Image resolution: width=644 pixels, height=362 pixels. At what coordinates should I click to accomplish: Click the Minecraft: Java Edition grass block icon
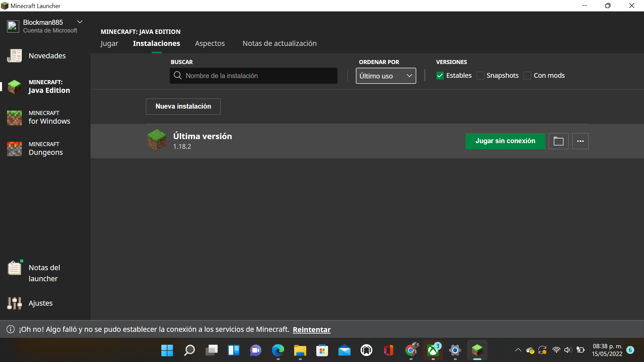pyautogui.click(x=14, y=86)
